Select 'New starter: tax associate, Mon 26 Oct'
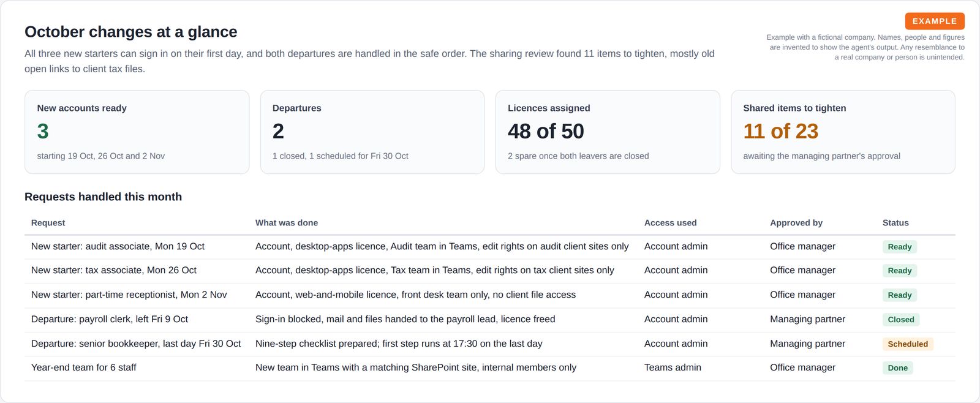Screen dimensions: 980x403 coord(114,270)
